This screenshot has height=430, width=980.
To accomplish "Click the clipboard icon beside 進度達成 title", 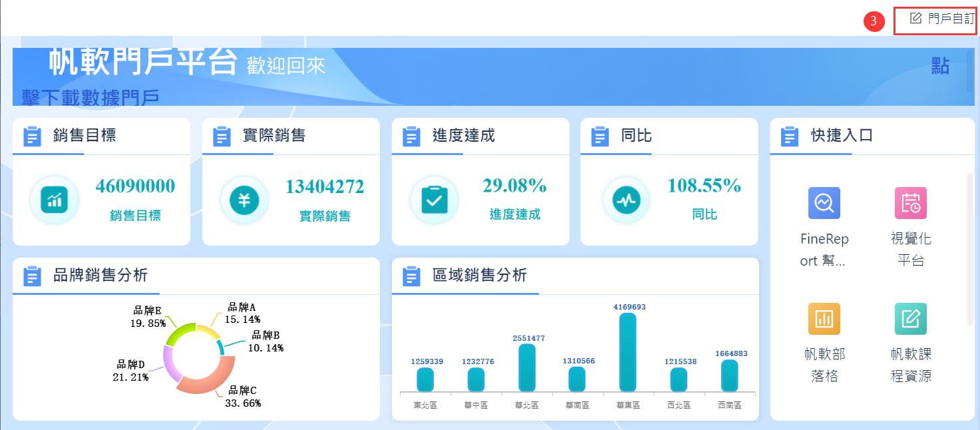I will pyautogui.click(x=412, y=136).
